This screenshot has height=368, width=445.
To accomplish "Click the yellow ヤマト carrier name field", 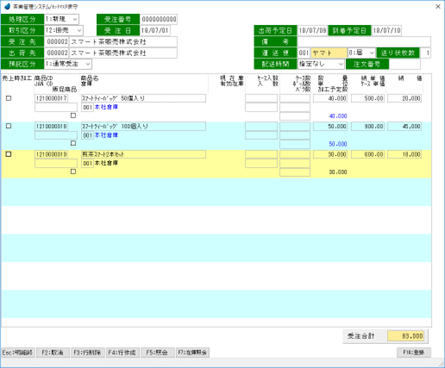I will point(329,53).
